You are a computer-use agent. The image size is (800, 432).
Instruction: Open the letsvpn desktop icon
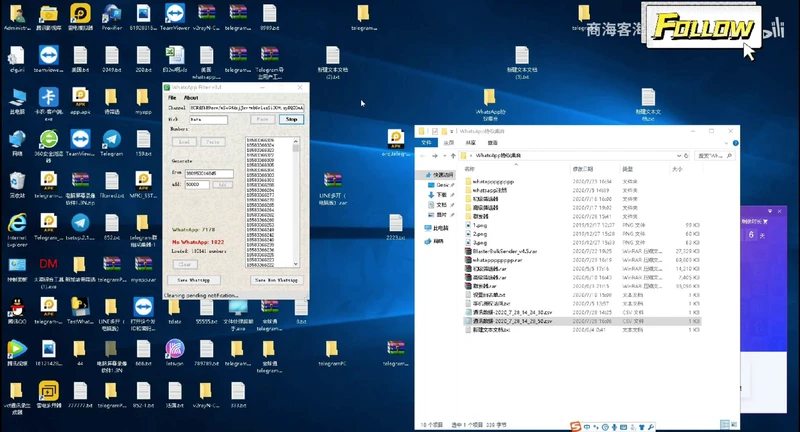(174, 352)
